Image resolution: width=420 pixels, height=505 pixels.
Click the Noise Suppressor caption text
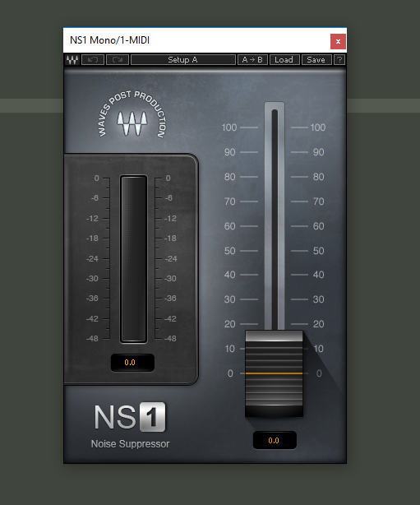tap(130, 444)
